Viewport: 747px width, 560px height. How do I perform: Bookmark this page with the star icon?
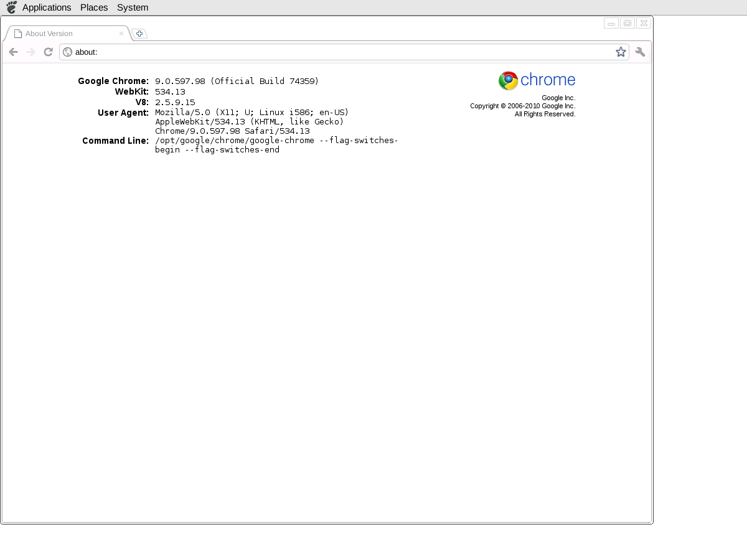pyautogui.click(x=621, y=52)
